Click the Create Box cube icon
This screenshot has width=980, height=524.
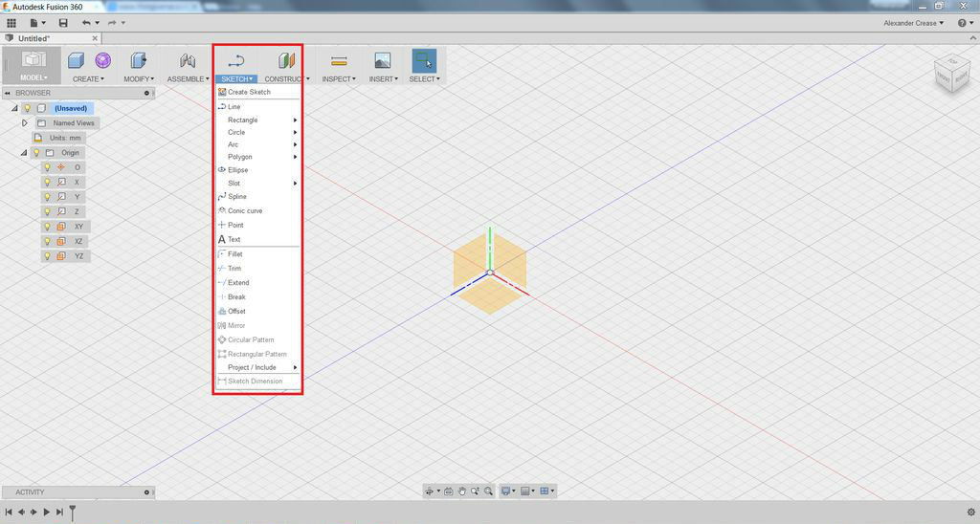tap(76, 60)
